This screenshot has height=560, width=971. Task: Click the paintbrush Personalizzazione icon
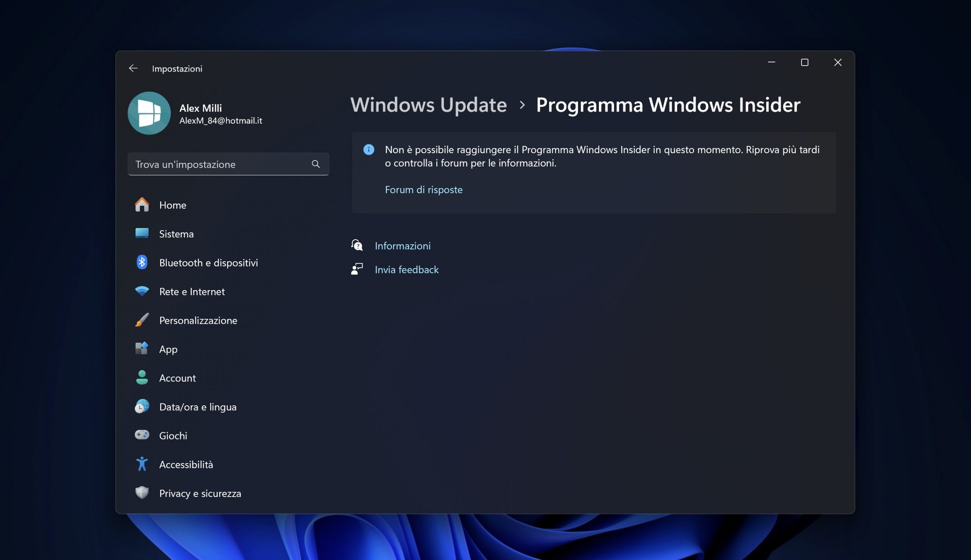[x=142, y=320]
